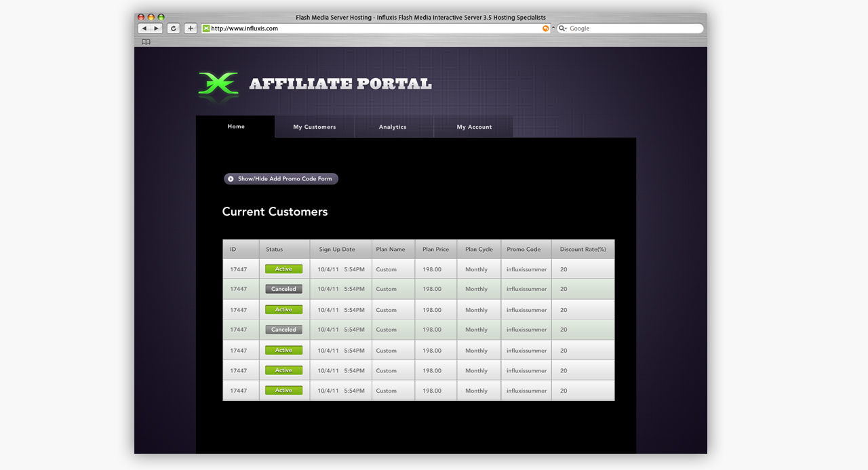Click the green Influxis X logo
868x470 pixels.
(x=218, y=84)
